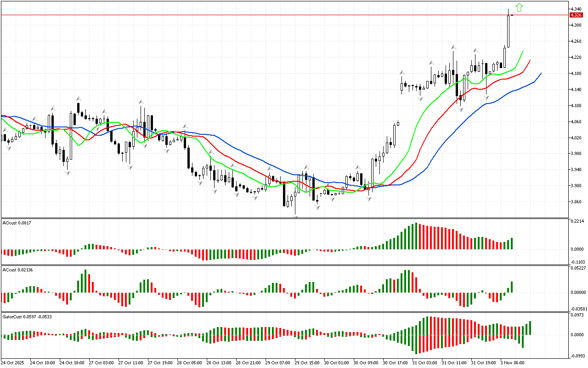The width and height of the screenshot is (588, 368).
Task: Click the fractal up arrow above 31 Oct high
Action: 453,47
